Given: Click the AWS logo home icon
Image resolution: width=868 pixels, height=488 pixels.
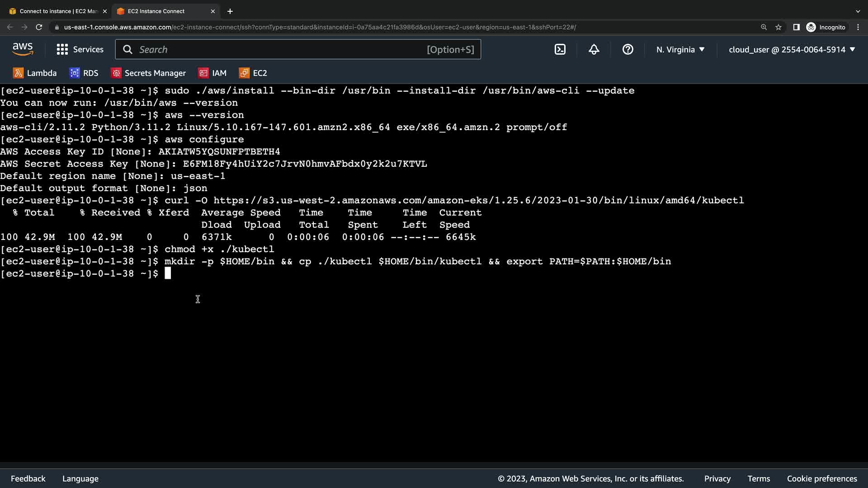Looking at the screenshot, I should pyautogui.click(x=23, y=49).
